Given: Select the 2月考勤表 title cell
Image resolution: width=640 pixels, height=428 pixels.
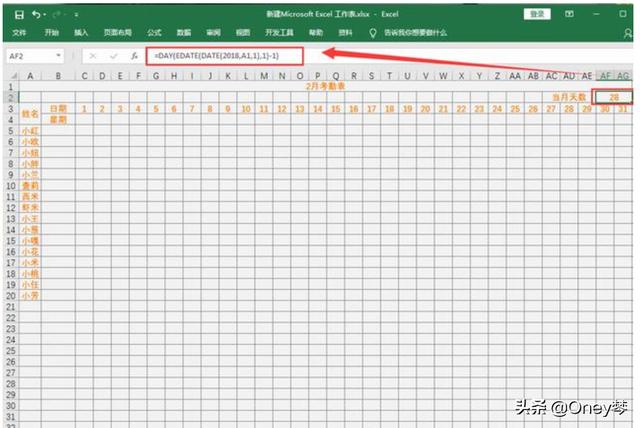Looking at the screenshot, I should point(320,87).
